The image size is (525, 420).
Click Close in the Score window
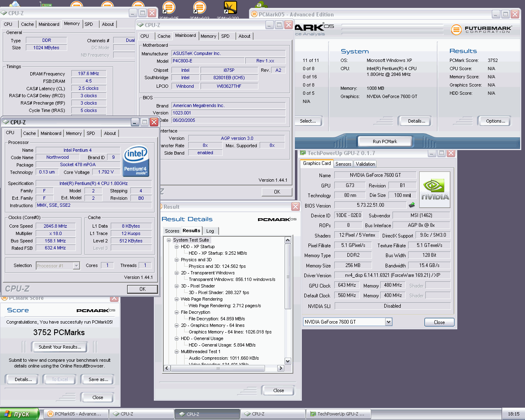98,397
